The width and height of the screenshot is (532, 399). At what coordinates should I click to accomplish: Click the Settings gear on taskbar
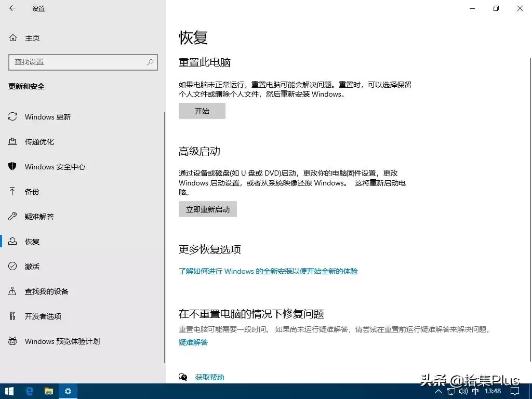68,391
